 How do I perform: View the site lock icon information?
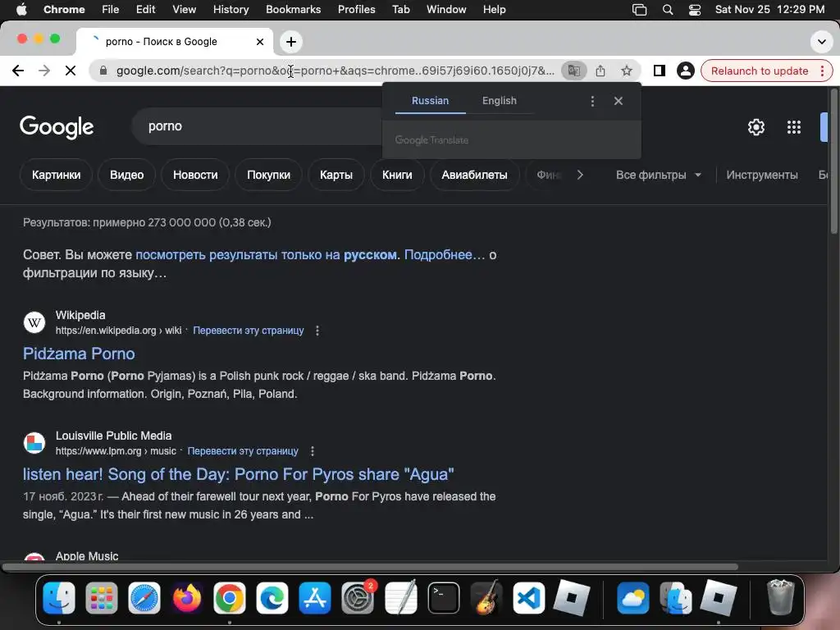click(x=103, y=71)
